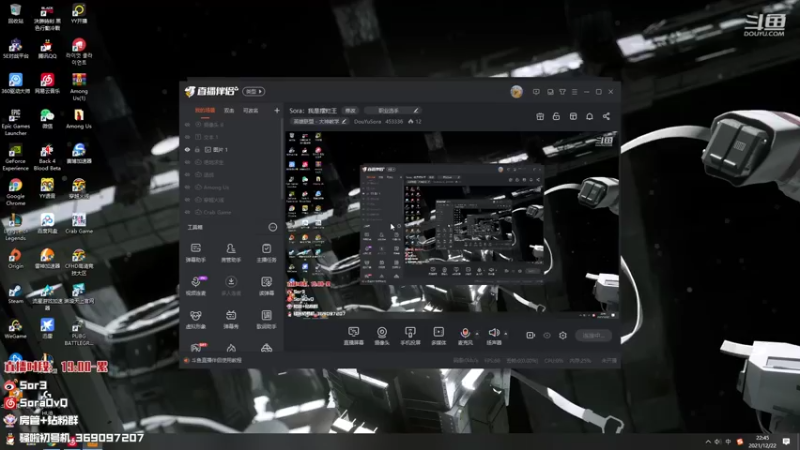Open the notification bell in the companion app
This screenshot has width=800, height=450.
tap(589, 116)
